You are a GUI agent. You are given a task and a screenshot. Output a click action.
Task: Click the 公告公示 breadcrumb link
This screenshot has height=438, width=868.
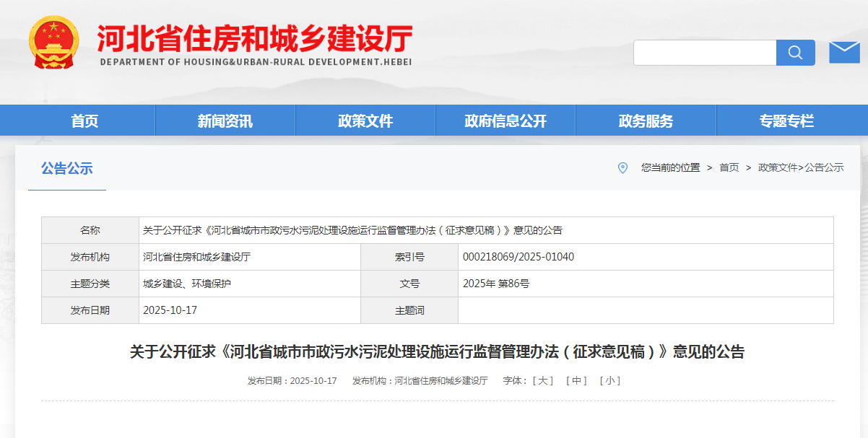(x=824, y=167)
